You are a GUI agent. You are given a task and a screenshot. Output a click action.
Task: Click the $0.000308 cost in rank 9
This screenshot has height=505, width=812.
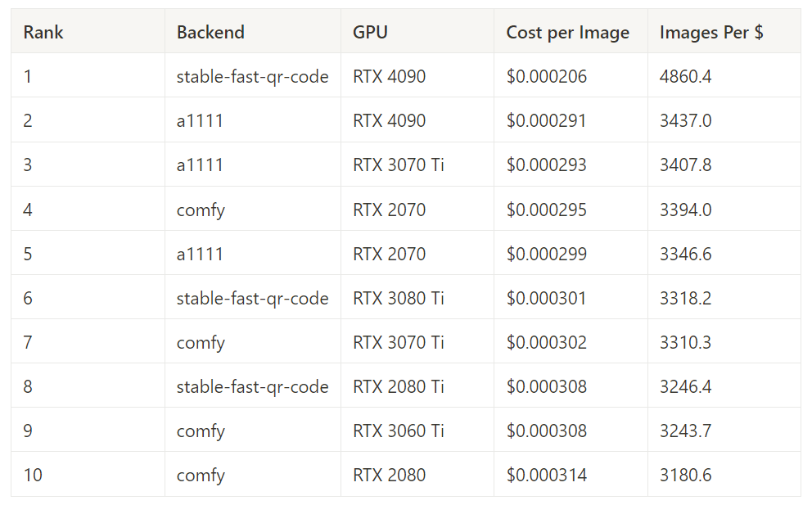click(546, 431)
